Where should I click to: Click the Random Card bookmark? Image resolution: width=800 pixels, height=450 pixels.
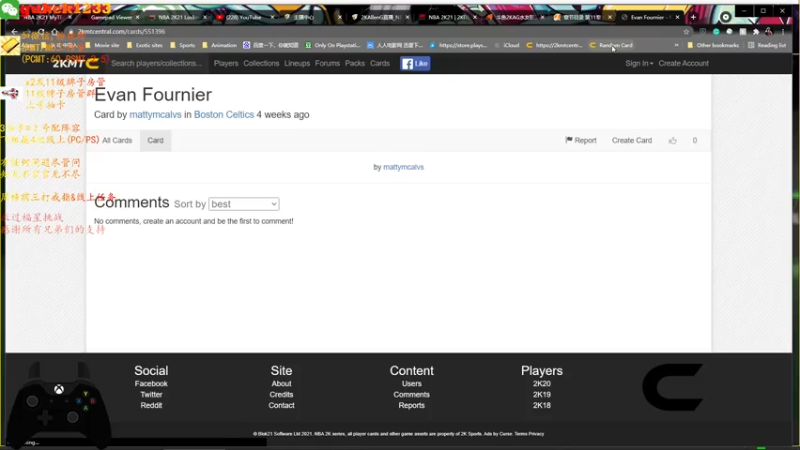(611, 45)
